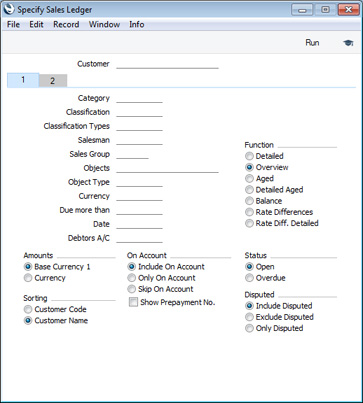Screen dimensions: 363x403
Task: Click the Classification Types field
Action: click(x=139, y=126)
